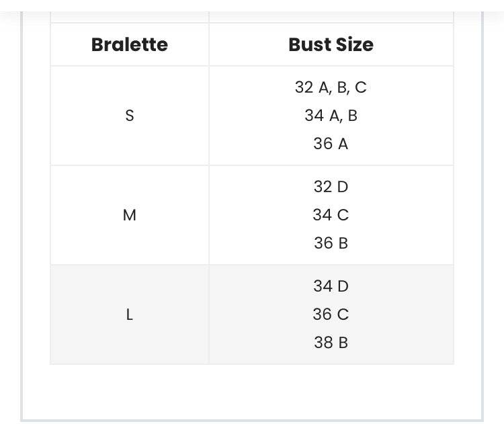Screen dimensions: 504x424
Task: Click the cut-off cell above Bralette header
Action: click(x=130, y=16)
